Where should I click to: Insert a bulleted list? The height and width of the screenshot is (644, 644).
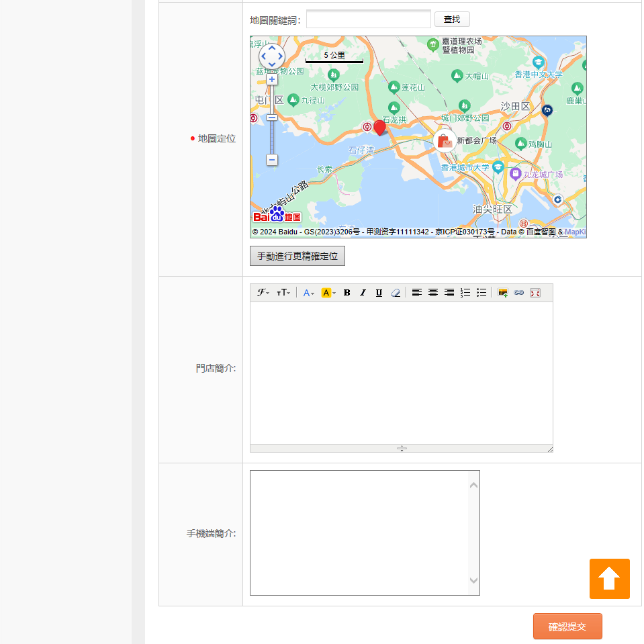coord(481,293)
